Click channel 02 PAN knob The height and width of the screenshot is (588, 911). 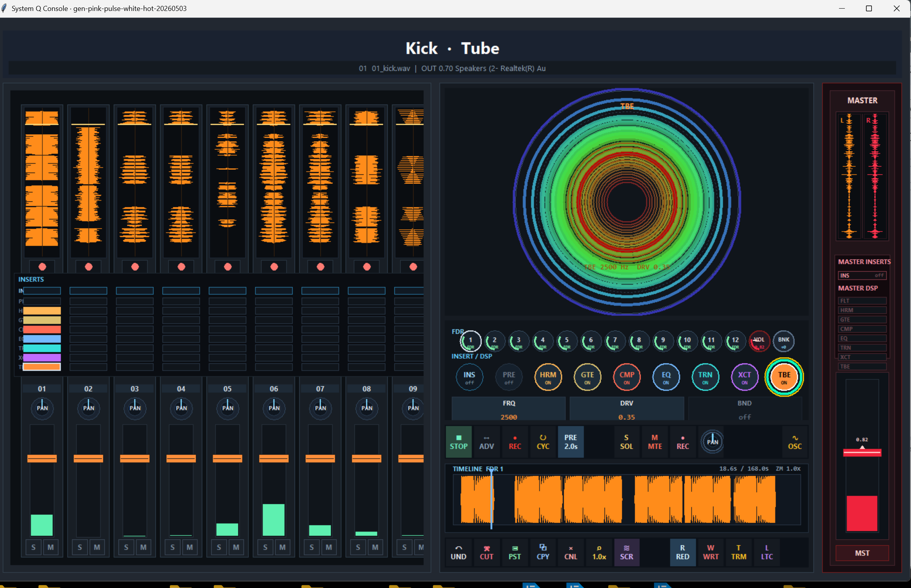(x=88, y=408)
